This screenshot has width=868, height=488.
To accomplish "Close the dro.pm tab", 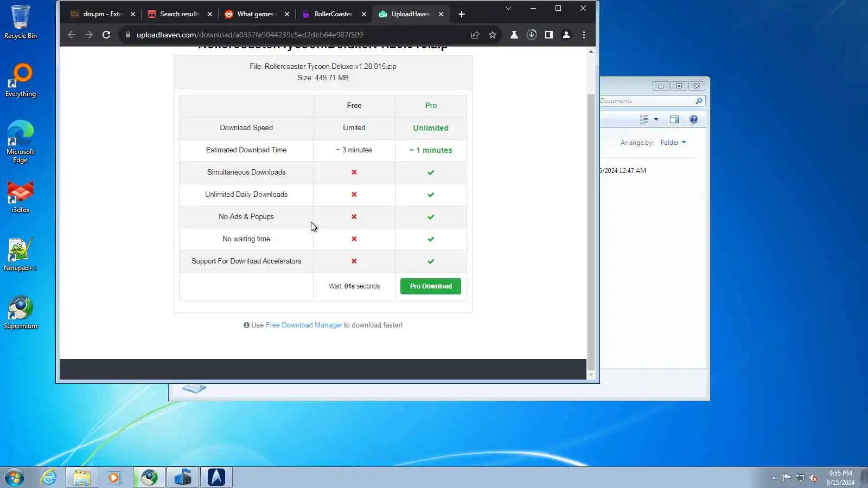I will 133,14.
